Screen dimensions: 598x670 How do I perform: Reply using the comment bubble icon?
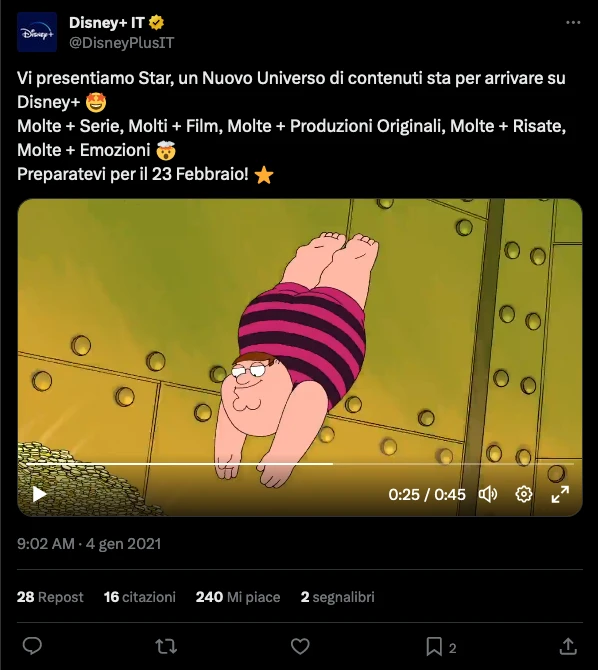point(32,646)
